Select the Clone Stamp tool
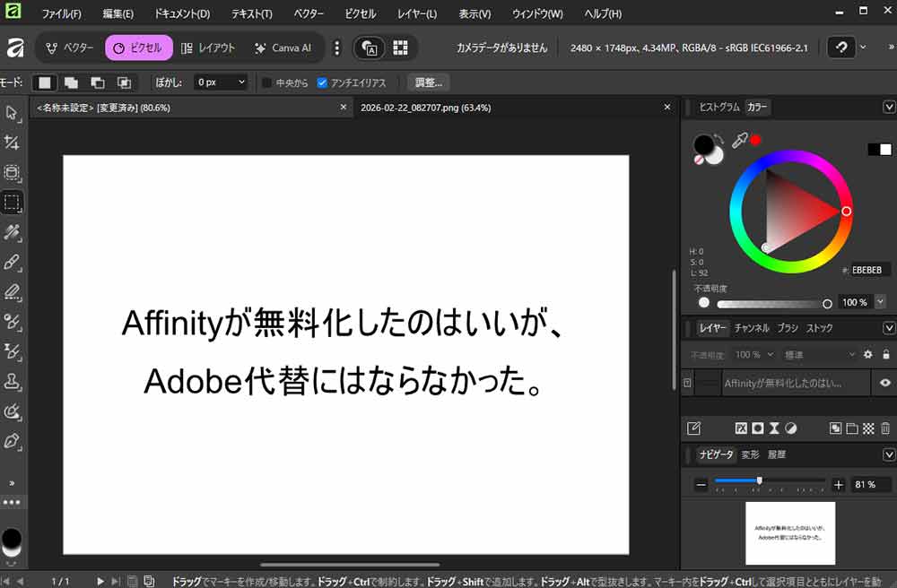Image resolution: width=897 pixels, height=588 pixels. [x=12, y=382]
